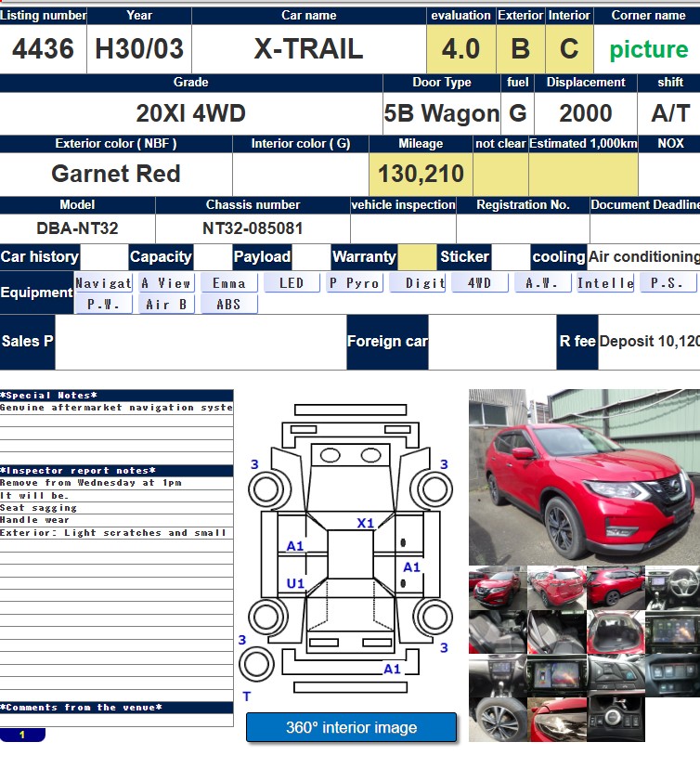
Task: Select the 'LED' equipment tag
Action: coord(292,283)
